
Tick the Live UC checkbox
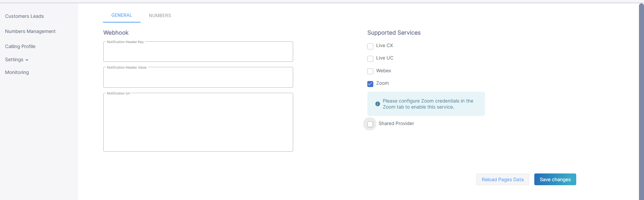point(370,58)
